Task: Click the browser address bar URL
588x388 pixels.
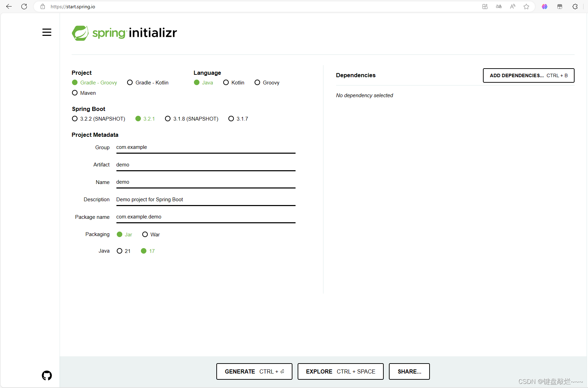Action: (x=73, y=7)
